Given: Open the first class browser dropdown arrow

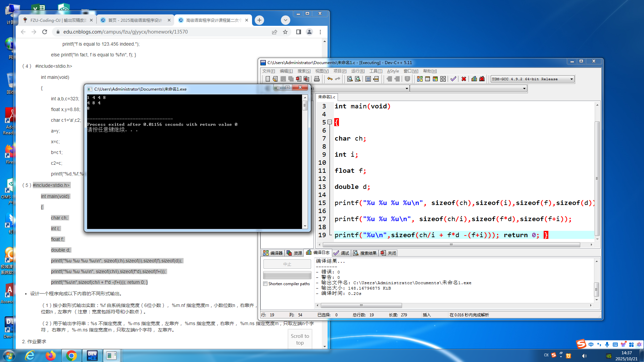Looking at the screenshot, I should [x=407, y=89].
